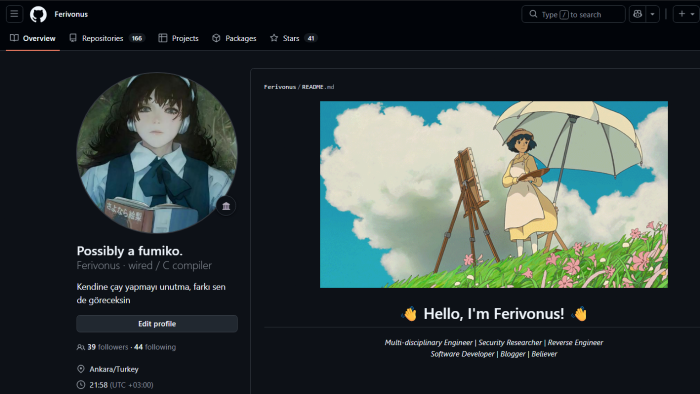Click the achievement badge icon on avatar
The height and width of the screenshot is (394, 700).
[226, 206]
